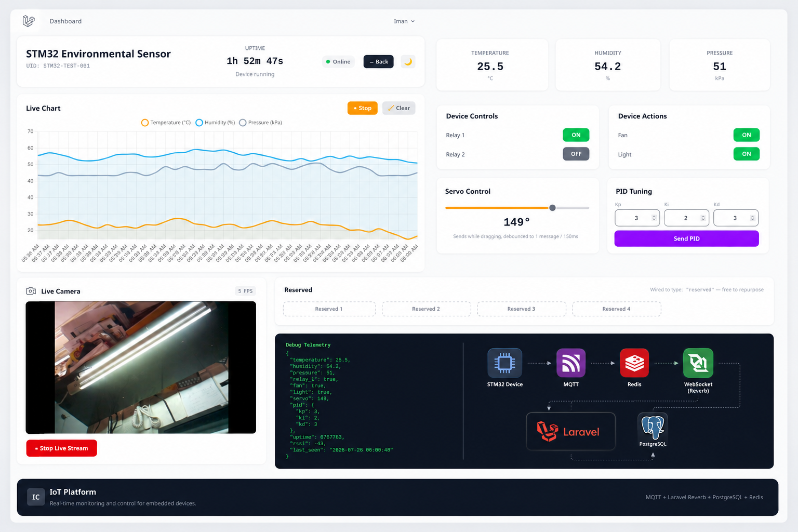The image size is (798, 532).
Task: Click the Kd value stepper arrows
Action: coord(752,218)
